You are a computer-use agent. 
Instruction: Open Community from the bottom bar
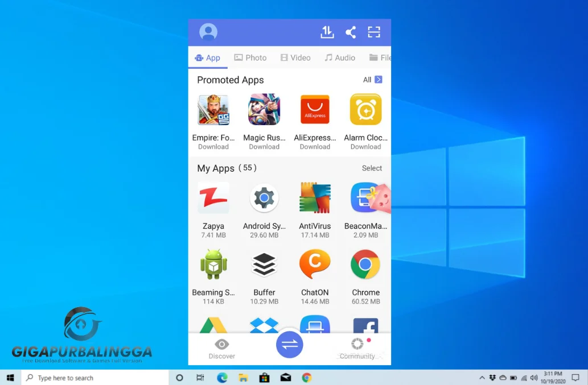coord(357,345)
